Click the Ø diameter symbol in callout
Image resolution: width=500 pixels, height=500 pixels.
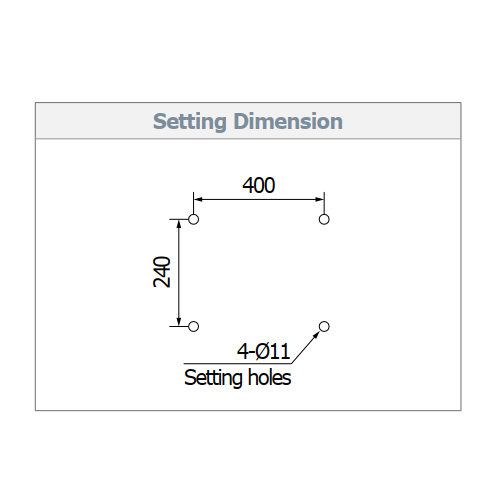click(x=263, y=351)
